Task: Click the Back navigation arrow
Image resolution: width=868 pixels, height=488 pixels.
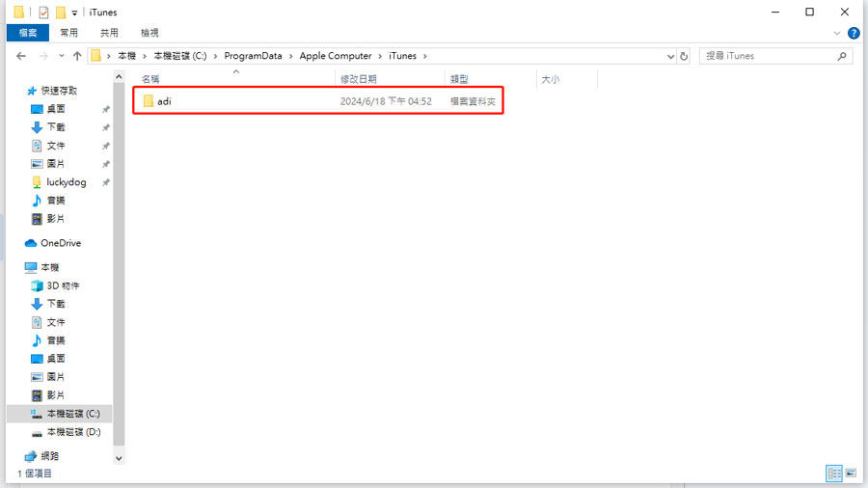Action: [21, 56]
